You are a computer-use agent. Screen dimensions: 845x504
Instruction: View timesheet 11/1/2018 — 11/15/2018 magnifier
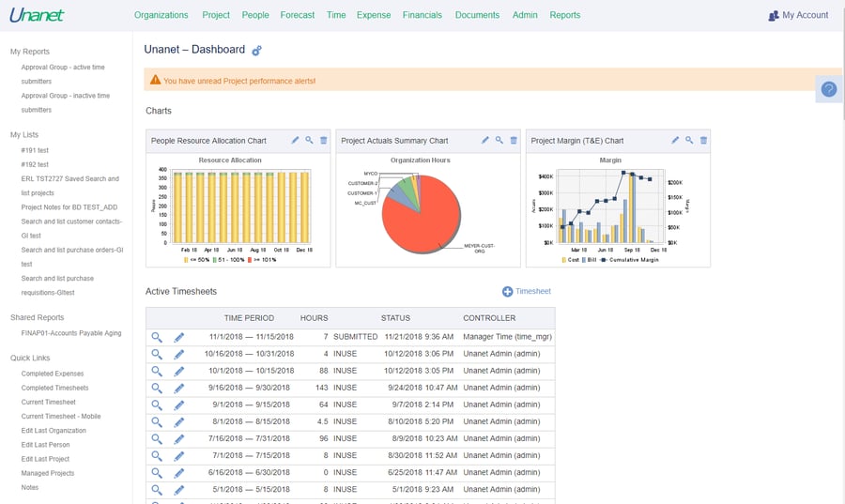[157, 337]
